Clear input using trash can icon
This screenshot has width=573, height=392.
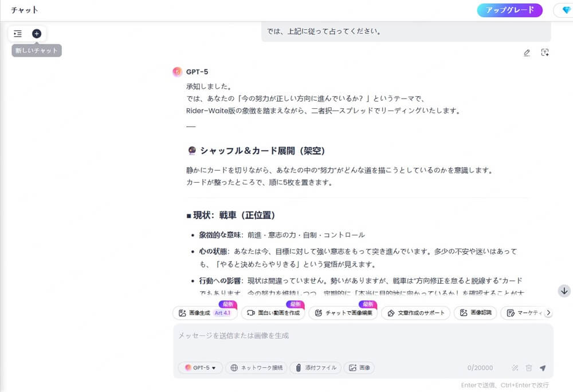[529, 368]
